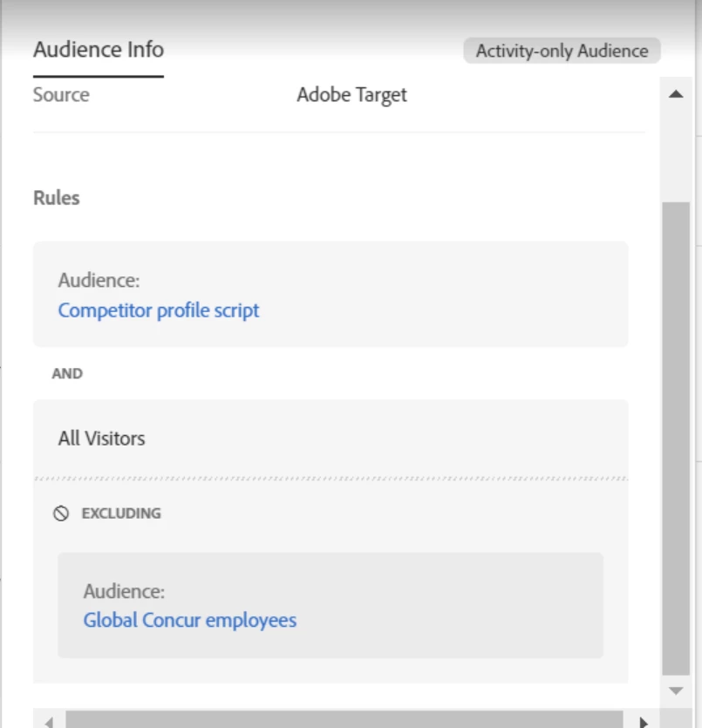
Task: Click the vertical scrollbar up arrow
Action: [676, 94]
